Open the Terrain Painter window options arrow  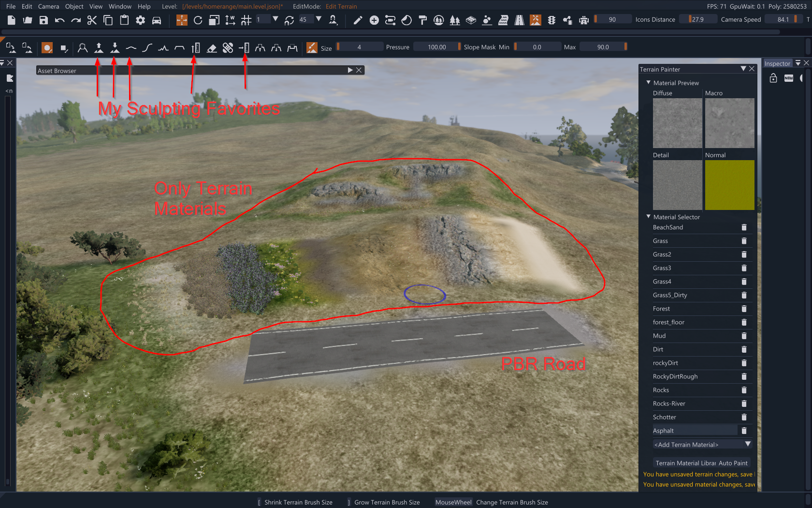[743, 69]
